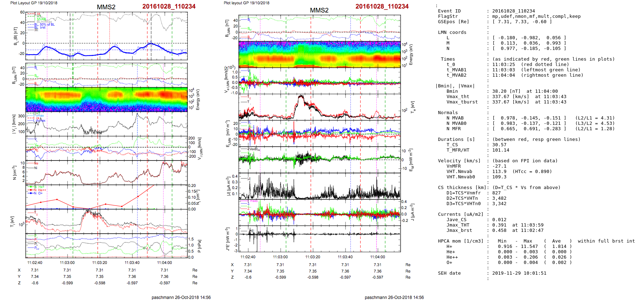The width and height of the screenshot is (644, 300).
Task: Click the J*E' panel at bottom of right plot
Action: tap(320, 239)
